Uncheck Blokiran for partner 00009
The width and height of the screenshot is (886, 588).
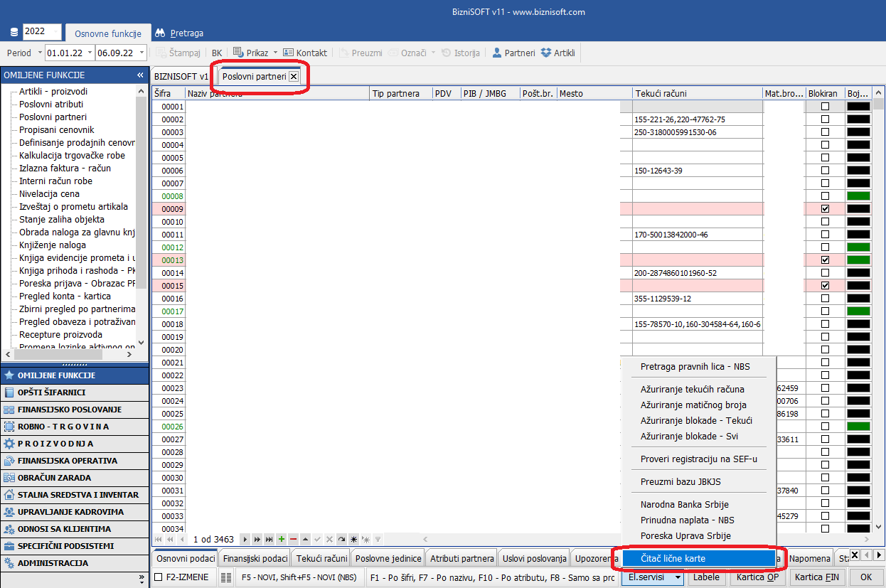pos(825,209)
